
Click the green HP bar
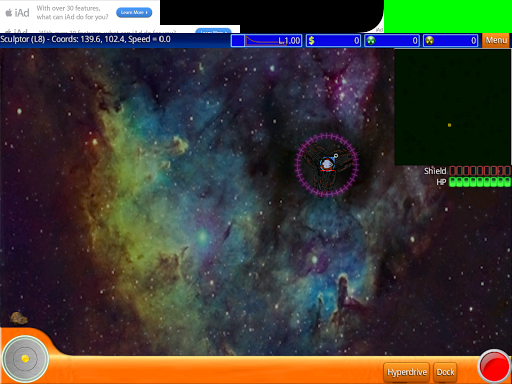pyautogui.click(x=480, y=182)
